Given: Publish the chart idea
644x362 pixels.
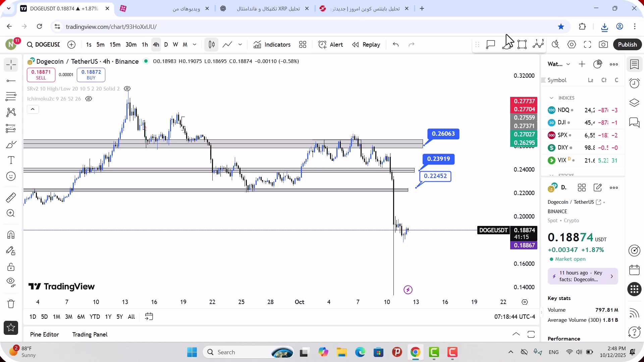Looking at the screenshot, I should pos(627,45).
